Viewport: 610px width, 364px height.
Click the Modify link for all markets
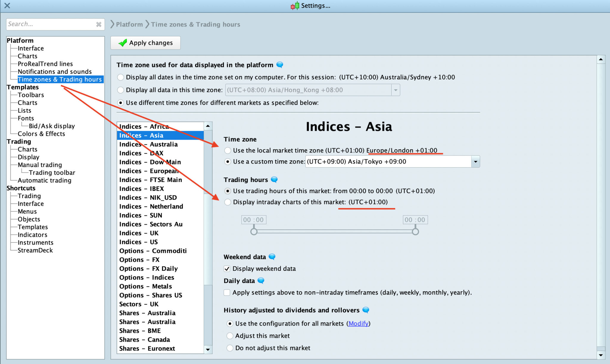click(x=358, y=323)
